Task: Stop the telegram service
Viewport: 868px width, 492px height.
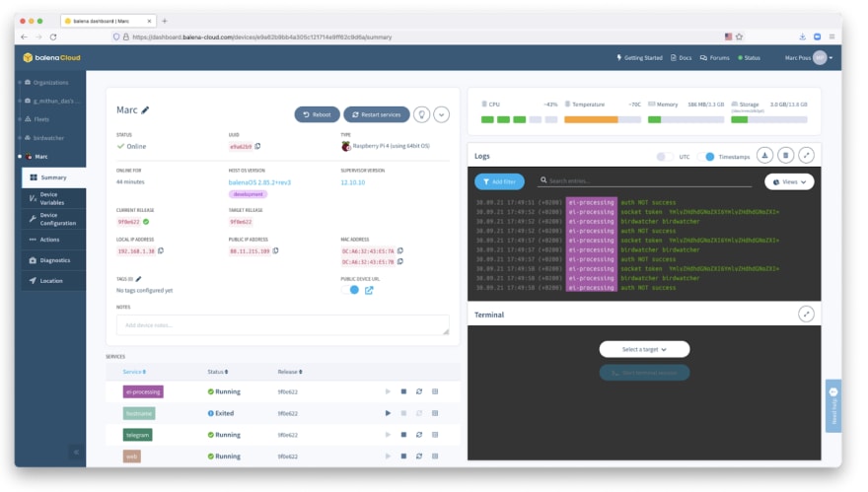Action: click(x=403, y=435)
